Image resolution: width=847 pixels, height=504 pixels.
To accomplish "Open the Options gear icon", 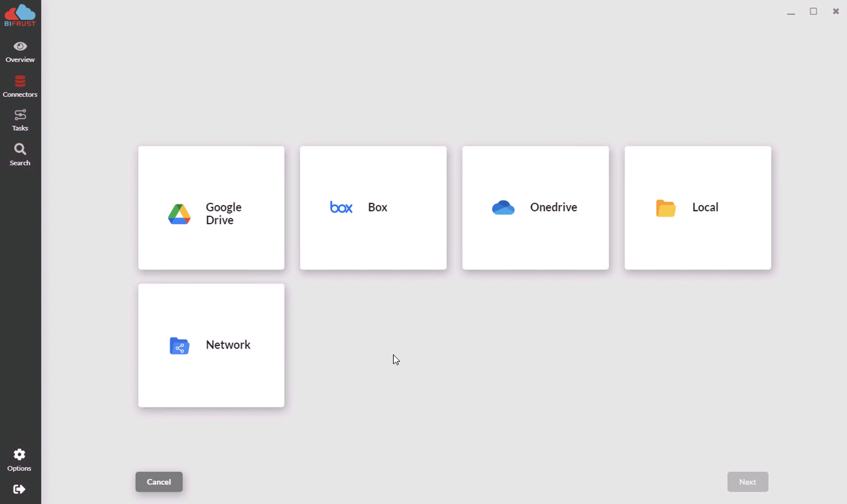I will 19,455.
